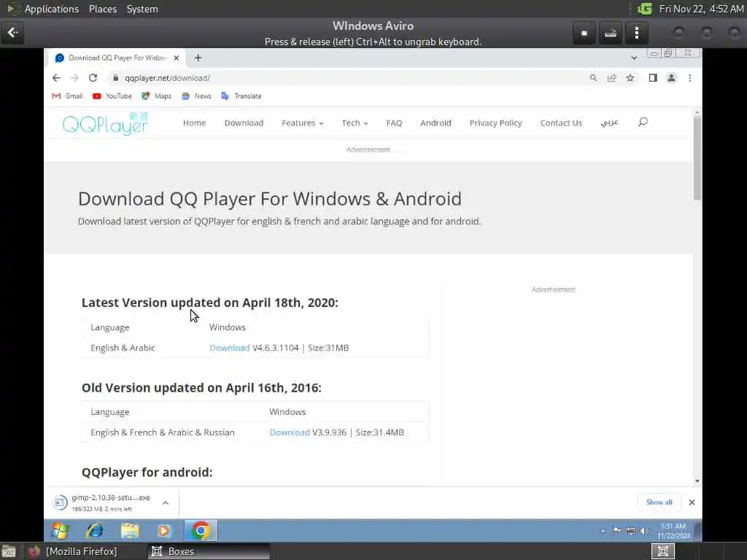Click the address bar URL
This screenshot has width=747, height=560.
(x=167, y=78)
